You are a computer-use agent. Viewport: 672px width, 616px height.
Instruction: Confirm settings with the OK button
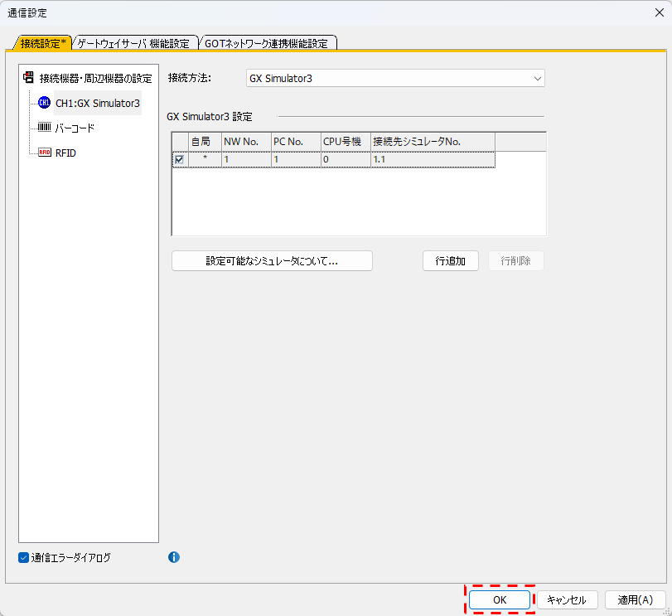[x=499, y=599]
